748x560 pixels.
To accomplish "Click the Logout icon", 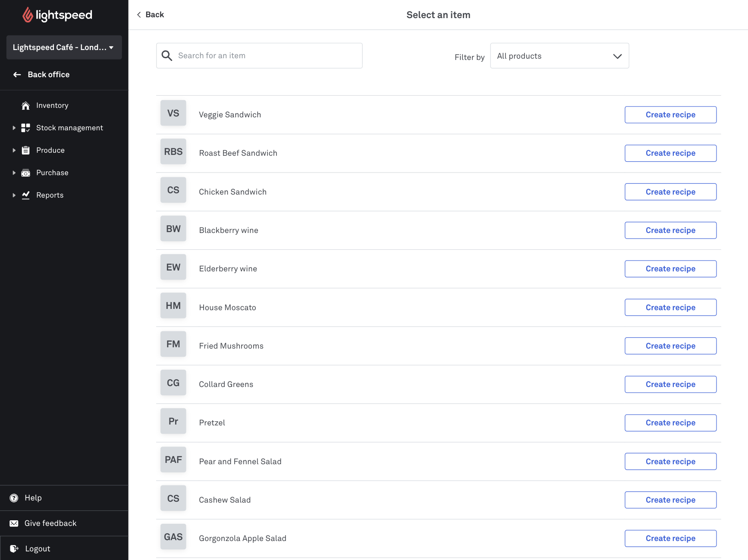I will pyautogui.click(x=14, y=549).
